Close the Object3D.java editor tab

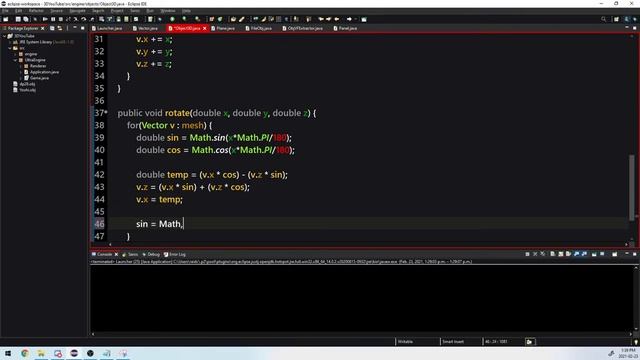[205, 28]
